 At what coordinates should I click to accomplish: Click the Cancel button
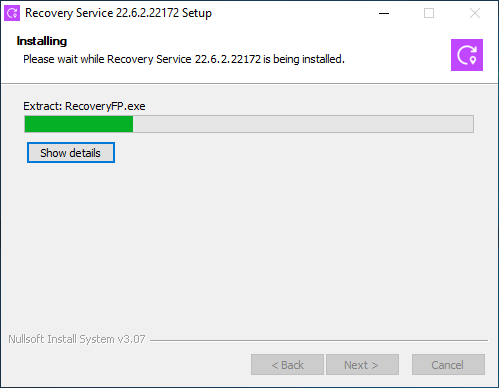coord(448,365)
